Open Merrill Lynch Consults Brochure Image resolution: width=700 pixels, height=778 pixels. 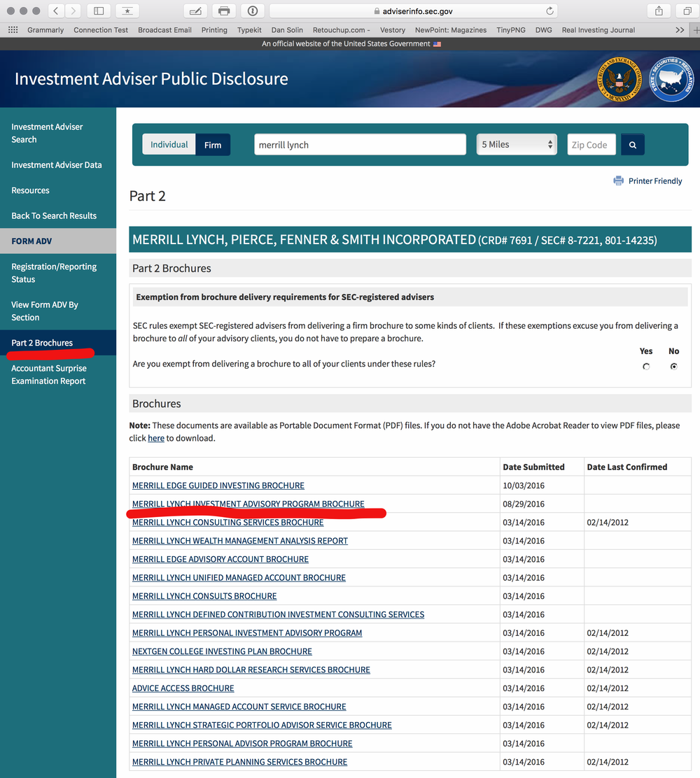click(x=204, y=596)
